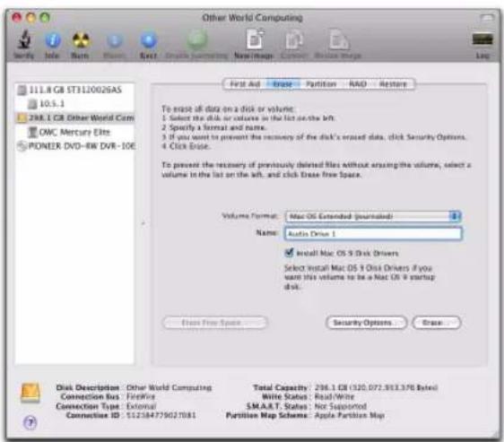
Task: Select the 298.1 GB Other World Computing disk
Action: [x=75, y=118]
